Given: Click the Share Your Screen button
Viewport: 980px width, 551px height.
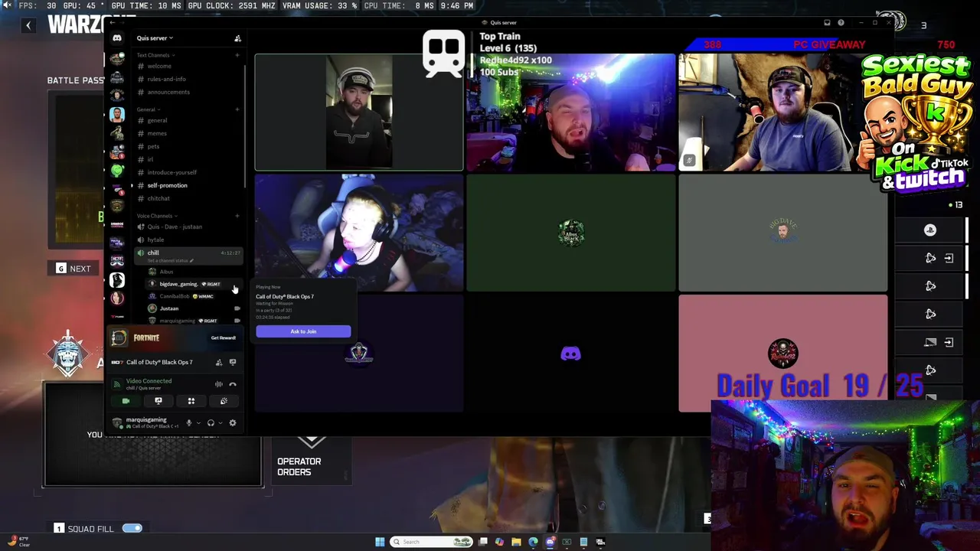Looking at the screenshot, I should click(x=158, y=401).
